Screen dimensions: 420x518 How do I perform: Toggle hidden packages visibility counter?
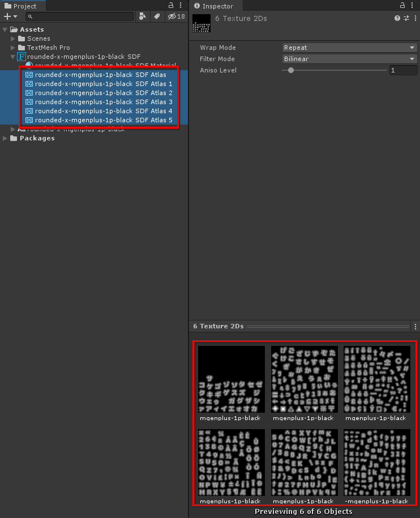(x=177, y=16)
